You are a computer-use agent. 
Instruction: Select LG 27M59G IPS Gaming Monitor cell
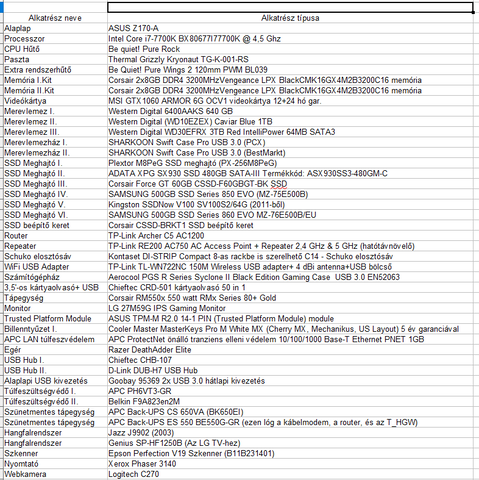[290, 308]
